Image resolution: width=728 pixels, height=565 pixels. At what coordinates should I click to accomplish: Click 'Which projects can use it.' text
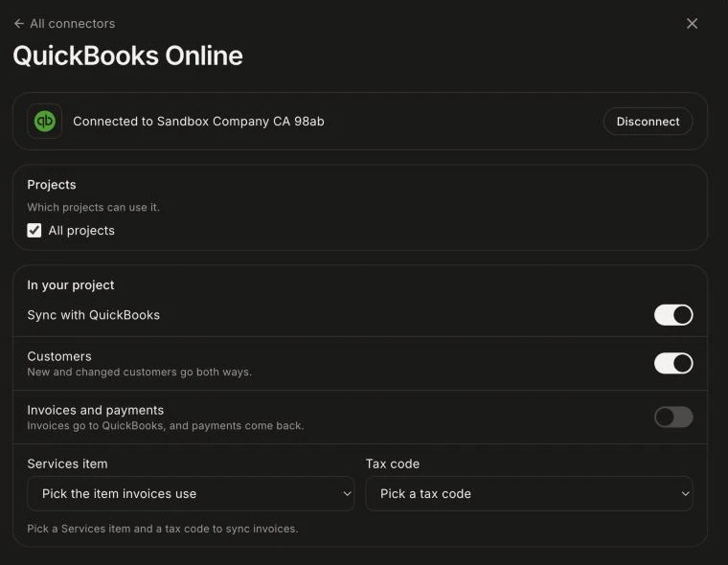point(93,207)
